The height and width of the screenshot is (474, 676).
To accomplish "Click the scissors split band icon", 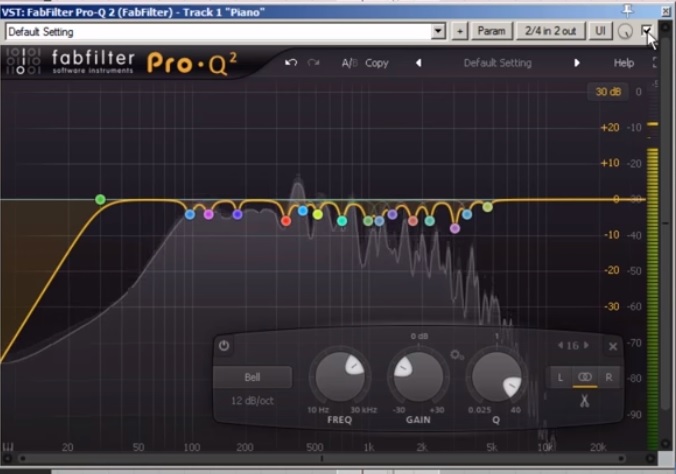I will (585, 401).
